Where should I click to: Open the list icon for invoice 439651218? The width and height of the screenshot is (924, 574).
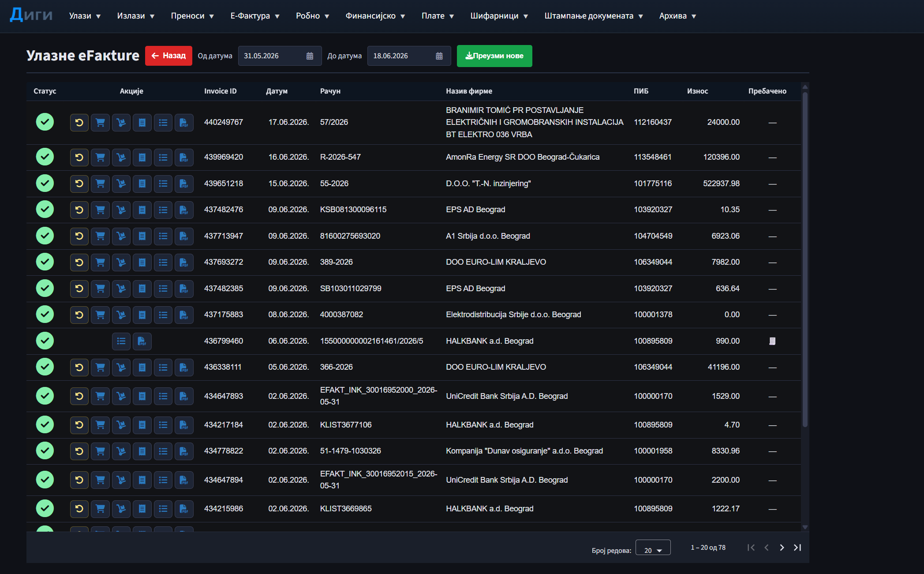(163, 184)
